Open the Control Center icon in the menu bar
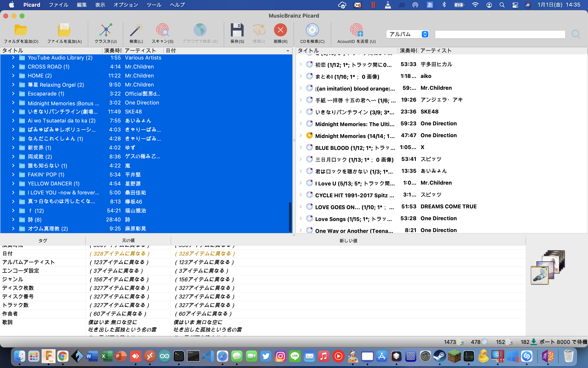The image size is (588, 368). click(x=515, y=5)
